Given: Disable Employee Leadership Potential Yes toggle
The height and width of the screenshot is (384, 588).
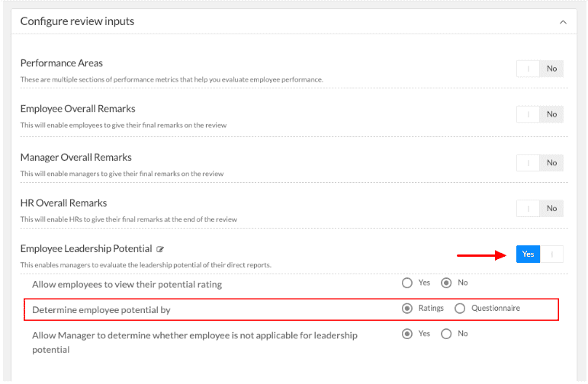Looking at the screenshot, I should coord(540,254).
